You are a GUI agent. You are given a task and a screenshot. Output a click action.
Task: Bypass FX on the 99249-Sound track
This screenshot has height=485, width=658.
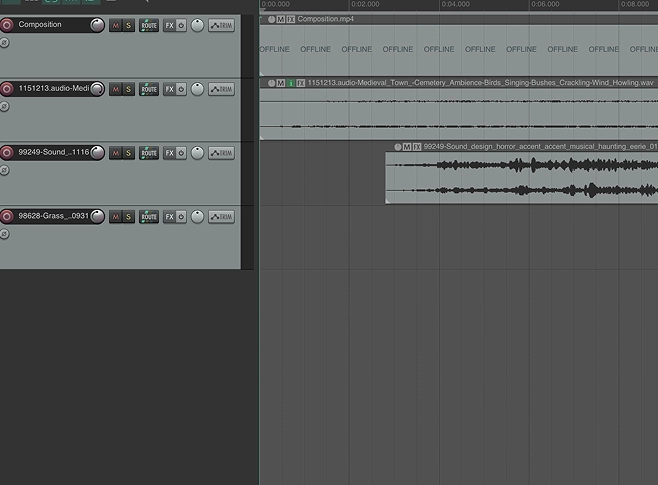pos(181,153)
